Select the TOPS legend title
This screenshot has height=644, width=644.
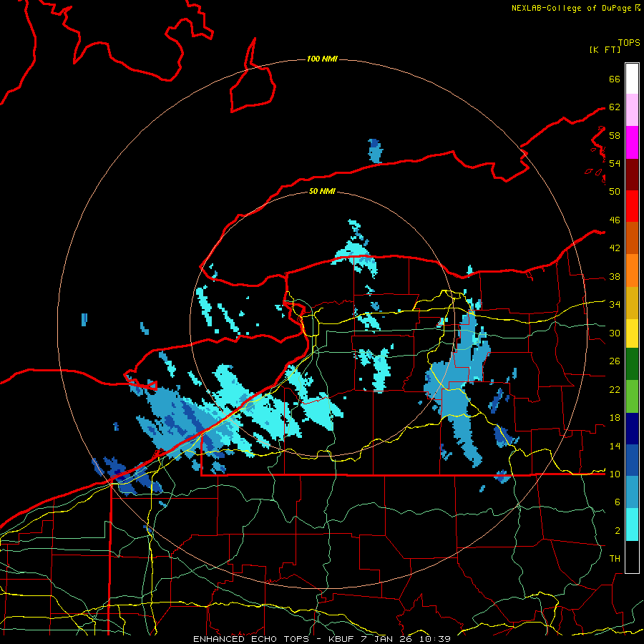[x=629, y=43]
